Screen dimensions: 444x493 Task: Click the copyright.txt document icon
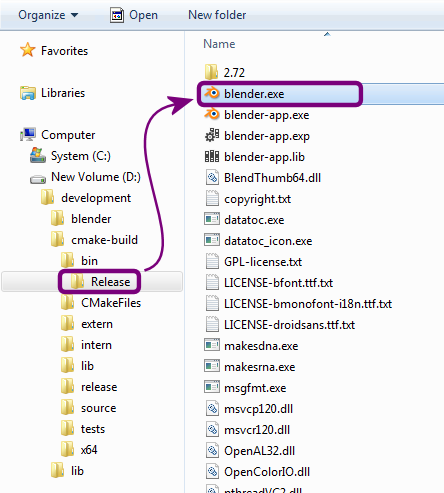point(212,198)
